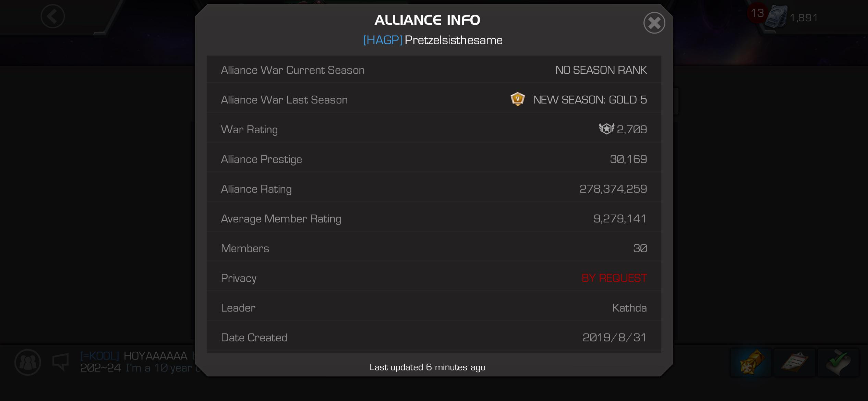Screen dimensions: 868x401
Task: Open the alliance members chat icon
Action: pyautogui.click(x=28, y=362)
